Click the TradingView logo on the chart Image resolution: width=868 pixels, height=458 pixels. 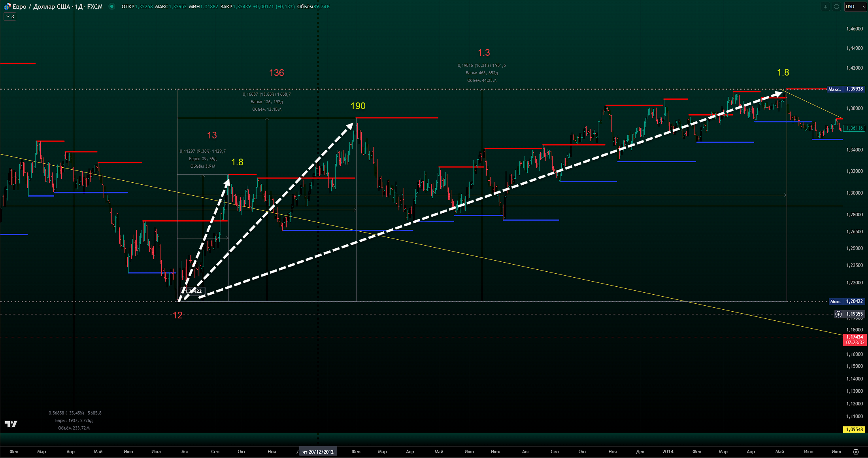[11, 424]
